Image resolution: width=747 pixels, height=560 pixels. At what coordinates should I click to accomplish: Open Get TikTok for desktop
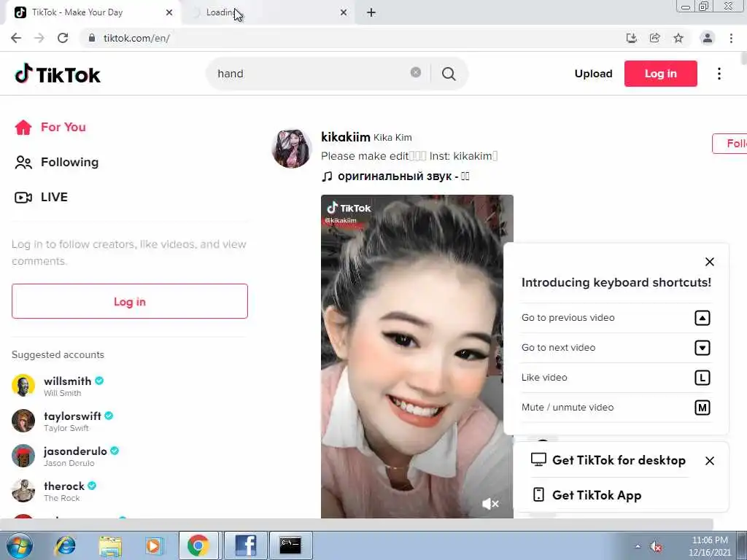[608, 460]
